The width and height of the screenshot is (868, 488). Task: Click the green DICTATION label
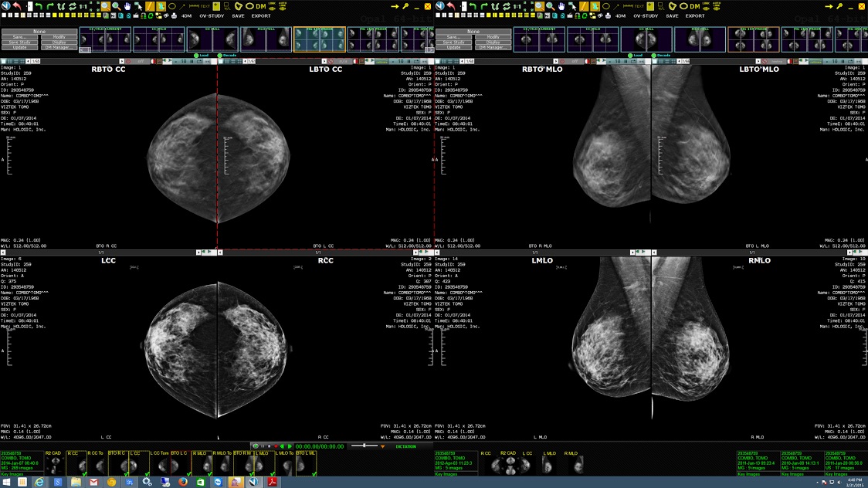click(x=405, y=446)
